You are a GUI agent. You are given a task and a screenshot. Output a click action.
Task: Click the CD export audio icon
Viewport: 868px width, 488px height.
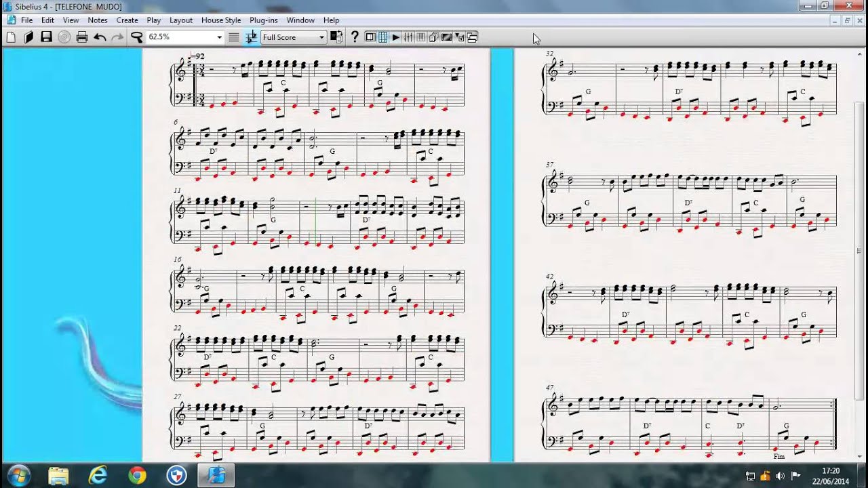pyautogui.click(x=64, y=37)
